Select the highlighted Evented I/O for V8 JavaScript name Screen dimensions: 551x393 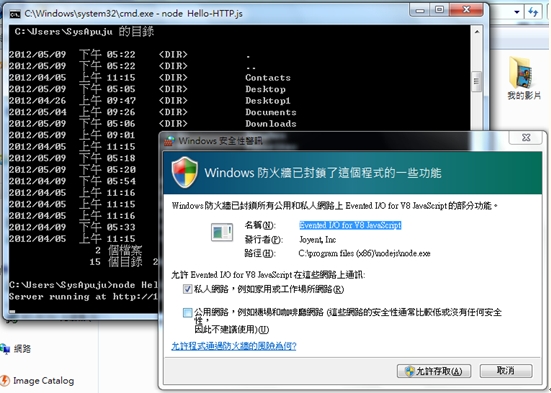click(350, 225)
